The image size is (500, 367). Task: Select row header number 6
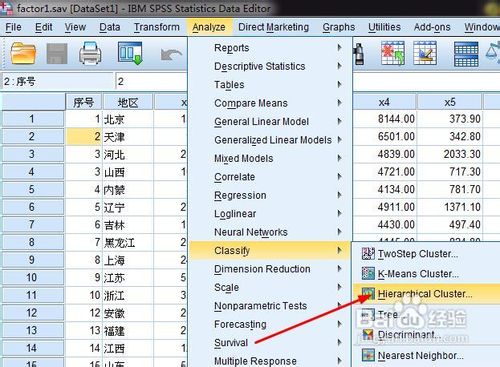(32, 207)
